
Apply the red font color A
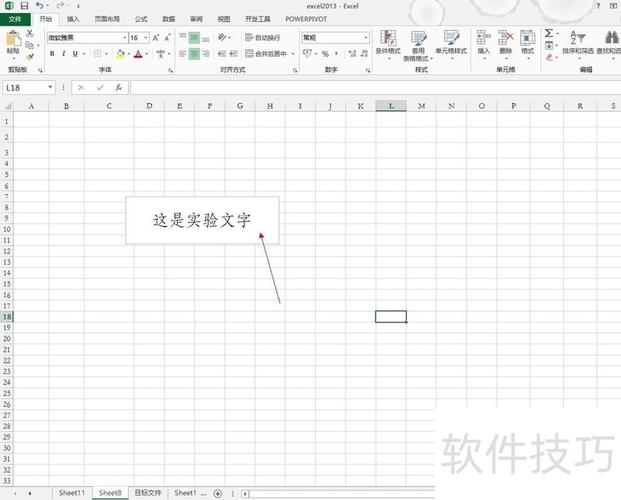(138, 53)
